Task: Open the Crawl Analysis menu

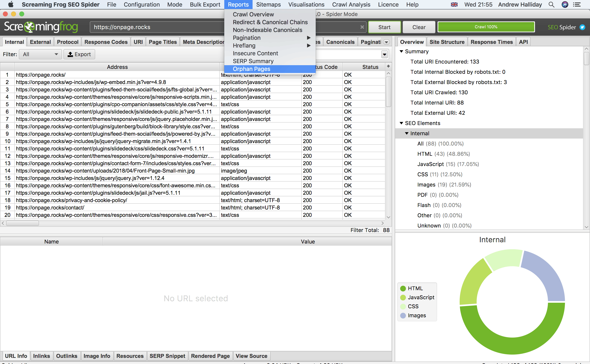Action: [x=351, y=5]
